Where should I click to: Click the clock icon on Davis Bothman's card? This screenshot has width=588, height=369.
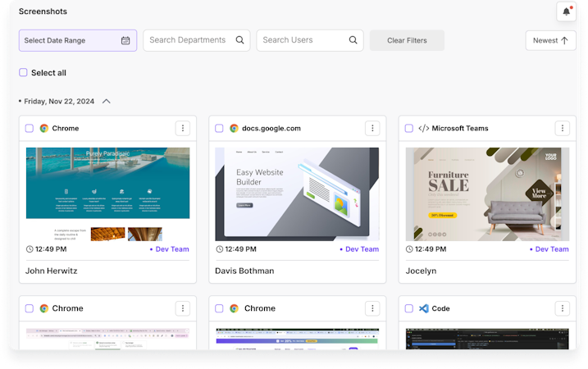220,249
